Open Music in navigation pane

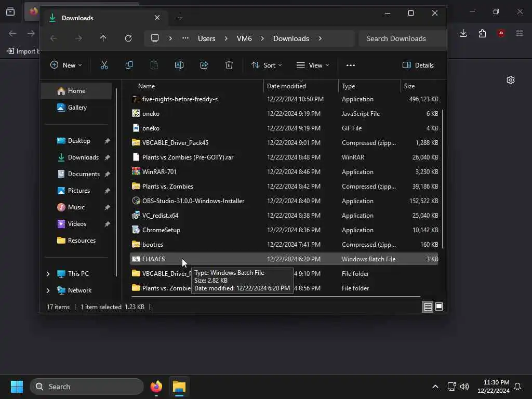pyautogui.click(x=76, y=207)
